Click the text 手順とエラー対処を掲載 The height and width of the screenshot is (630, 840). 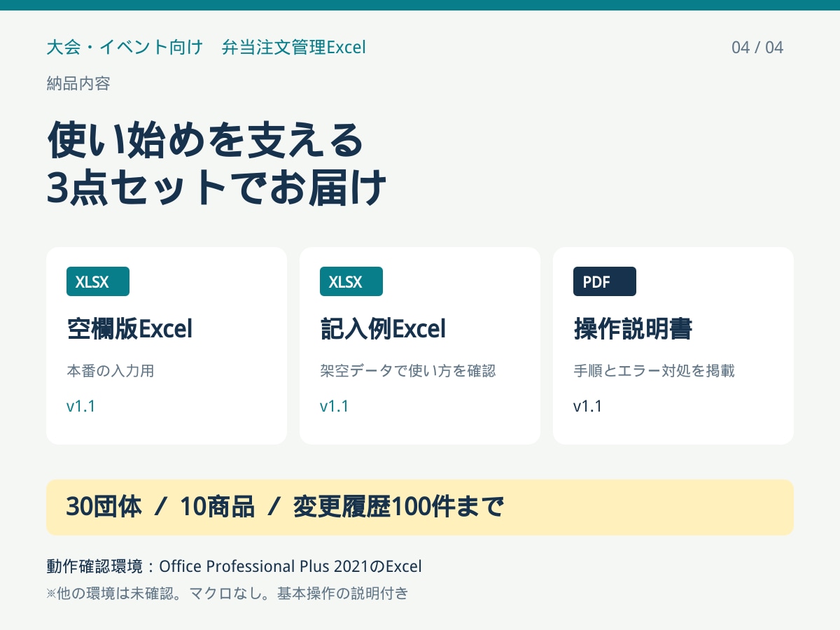pos(654,371)
